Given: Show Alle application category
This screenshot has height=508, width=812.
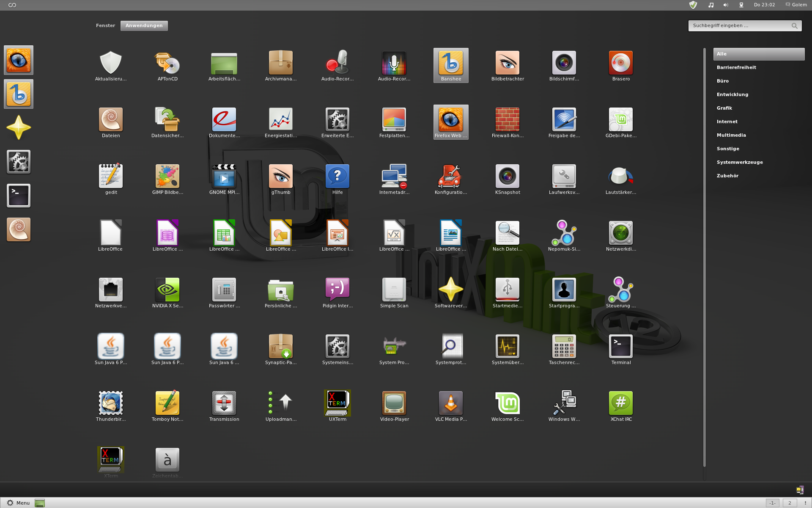Looking at the screenshot, I should (x=759, y=54).
